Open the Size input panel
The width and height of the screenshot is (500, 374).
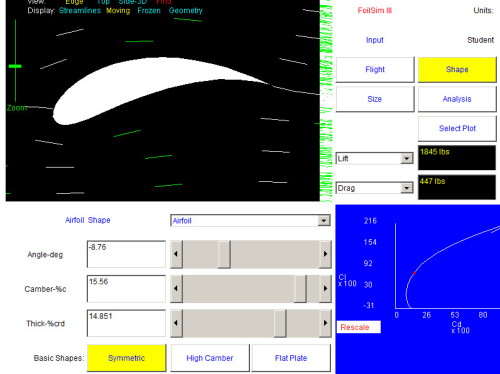[x=375, y=99]
